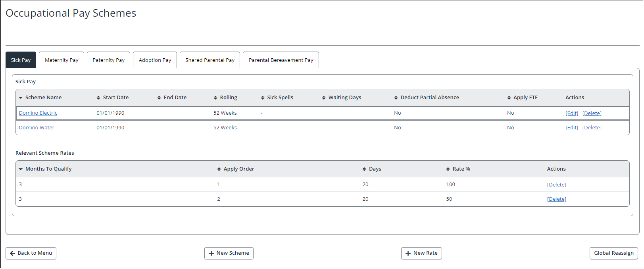Click the sort arrows beside Waiting Days
Screen dimensions: 644x269
tap(324, 98)
